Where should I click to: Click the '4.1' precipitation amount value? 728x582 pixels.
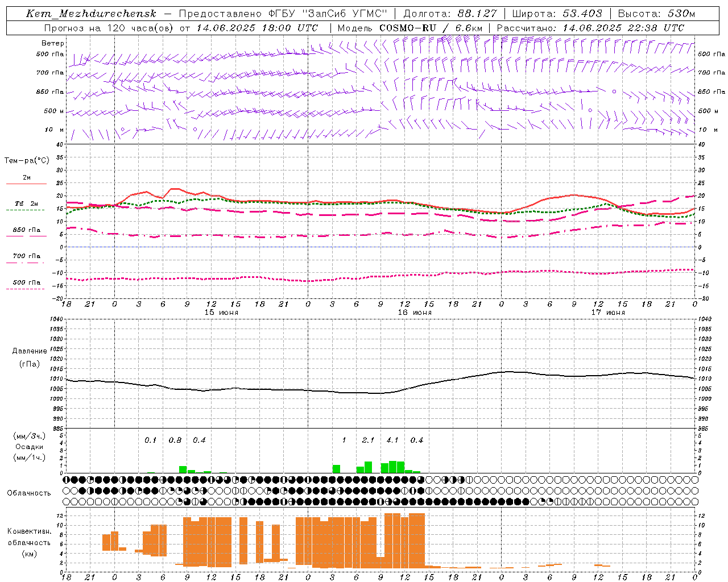[392, 440]
